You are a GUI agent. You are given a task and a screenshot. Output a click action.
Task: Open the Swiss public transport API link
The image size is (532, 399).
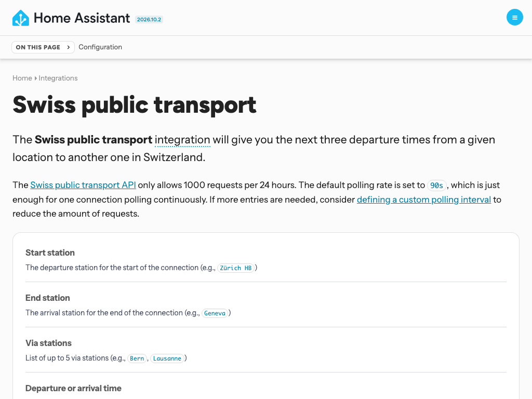pyautogui.click(x=83, y=185)
